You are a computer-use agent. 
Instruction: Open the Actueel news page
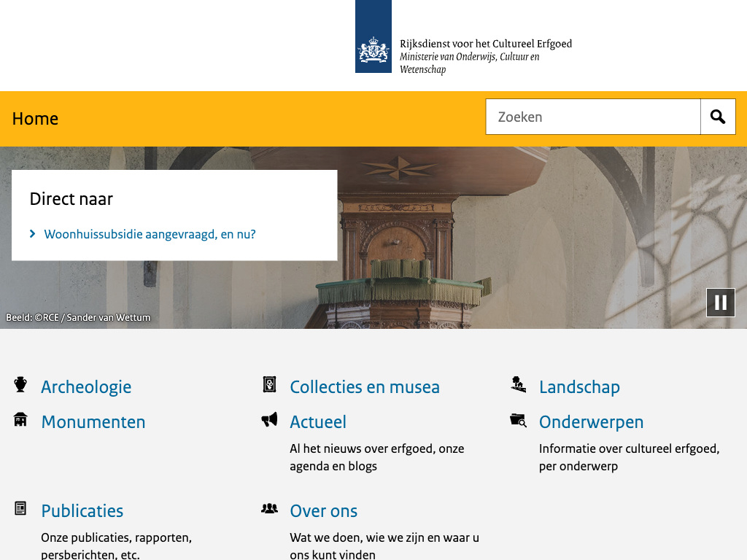(318, 422)
